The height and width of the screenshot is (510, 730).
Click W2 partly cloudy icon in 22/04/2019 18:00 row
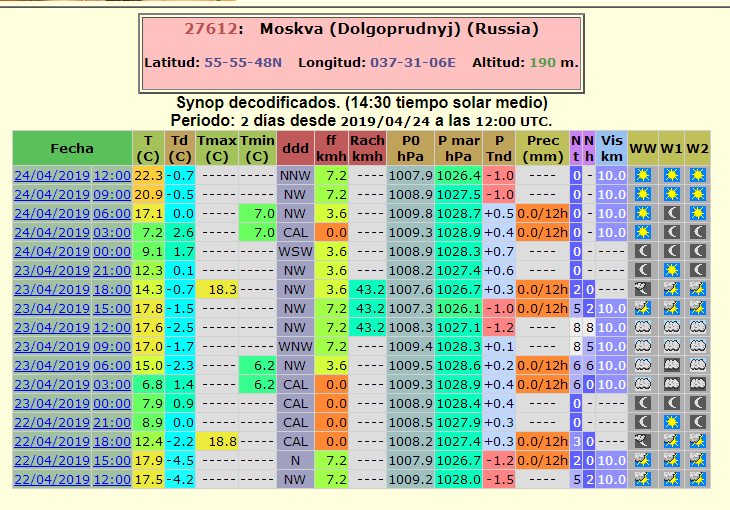(697, 442)
